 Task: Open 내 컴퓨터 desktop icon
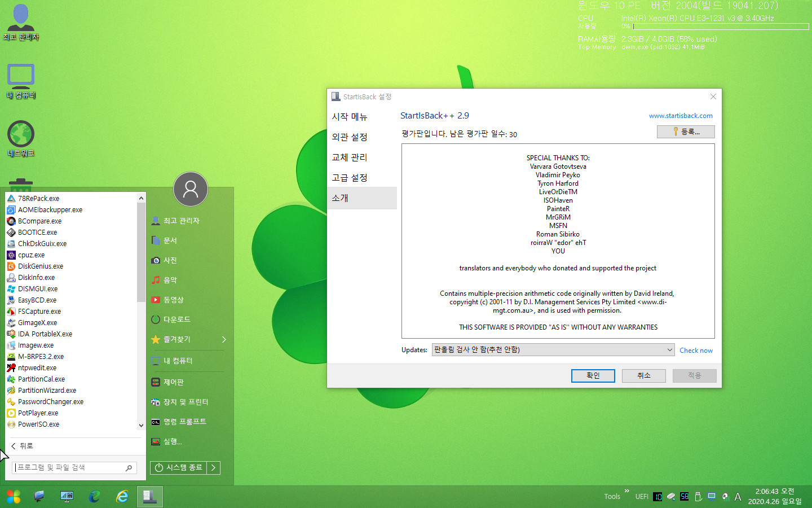pyautogui.click(x=21, y=81)
